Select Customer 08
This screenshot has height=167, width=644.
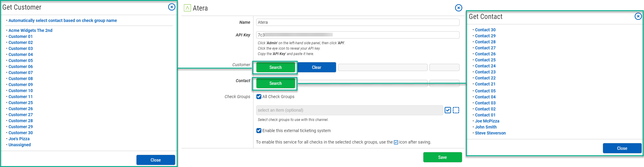pos(20,79)
